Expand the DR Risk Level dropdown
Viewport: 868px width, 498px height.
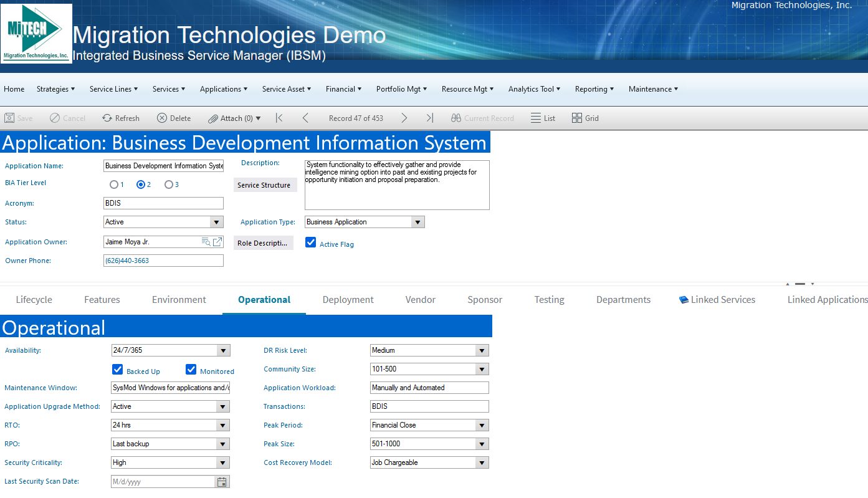[x=482, y=350]
